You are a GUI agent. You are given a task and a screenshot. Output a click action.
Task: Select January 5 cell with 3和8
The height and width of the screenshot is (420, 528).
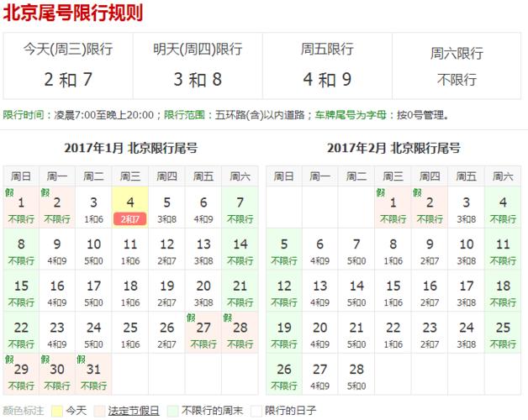pos(166,207)
